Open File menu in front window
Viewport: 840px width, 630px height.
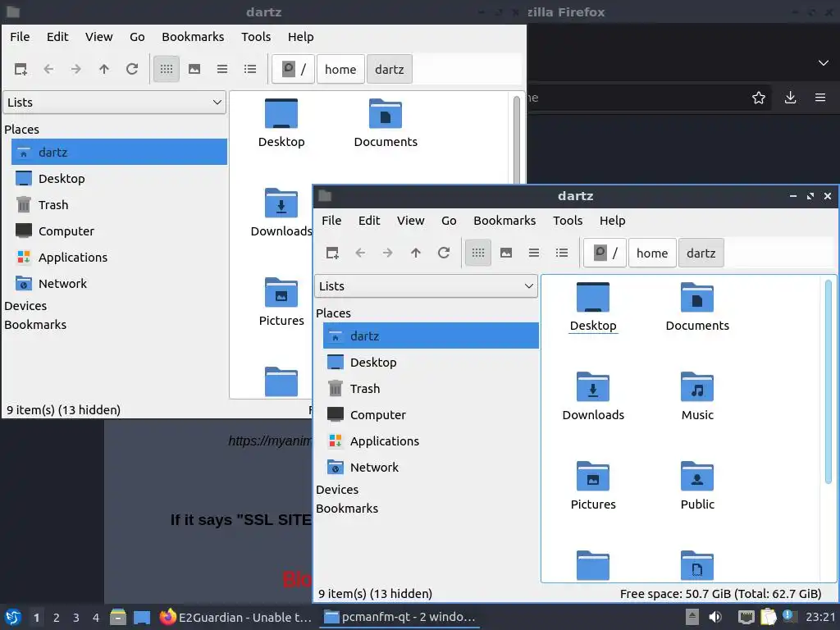click(x=331, y=220)
